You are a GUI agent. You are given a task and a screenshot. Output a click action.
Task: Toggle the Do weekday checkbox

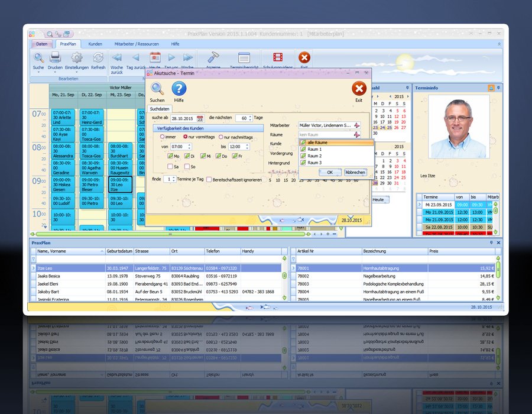219,156
